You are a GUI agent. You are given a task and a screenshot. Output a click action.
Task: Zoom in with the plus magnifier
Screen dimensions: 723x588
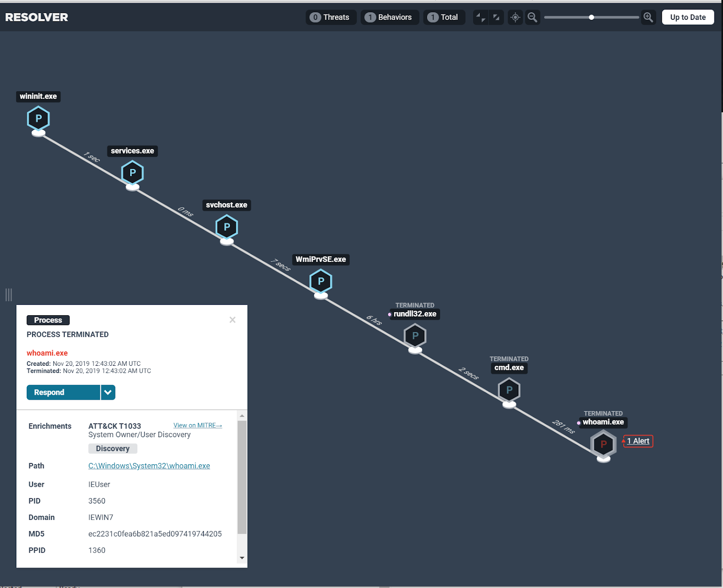[648, 17]
